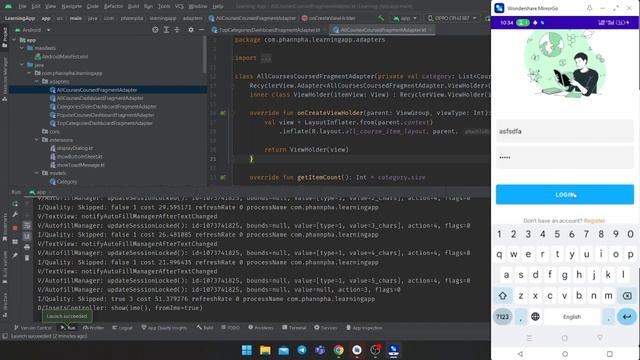Toggle scroll to end in Run console
This screenshot has width=640, height=360.
point(27,236)
